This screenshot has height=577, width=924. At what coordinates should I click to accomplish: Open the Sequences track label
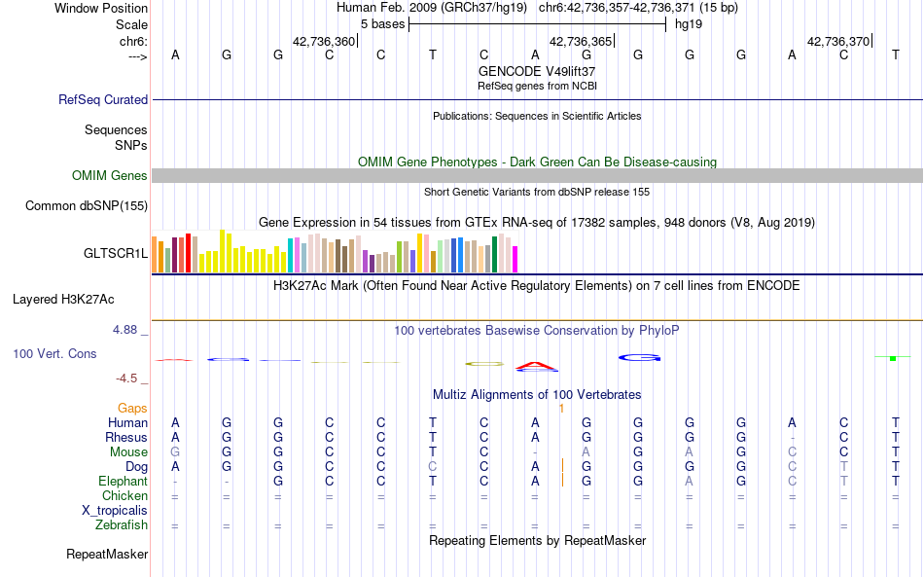(x=116, y=129)
